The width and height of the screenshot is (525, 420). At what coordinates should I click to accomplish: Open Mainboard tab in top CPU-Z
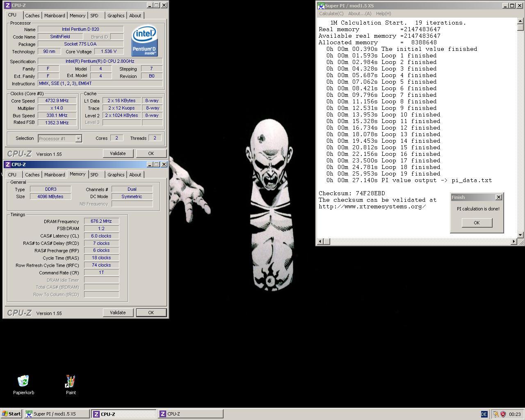pos(55,16)
